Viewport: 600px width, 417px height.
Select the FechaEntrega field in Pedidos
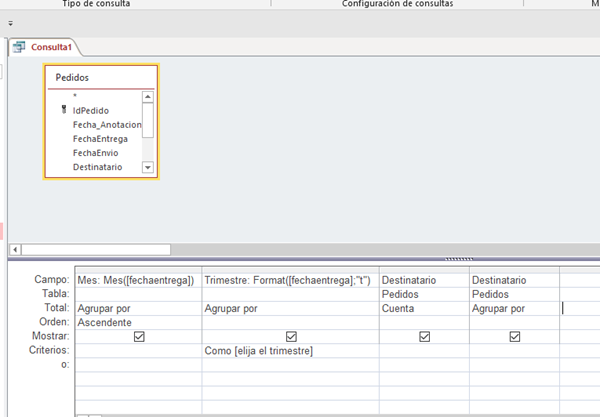(100, 139)
